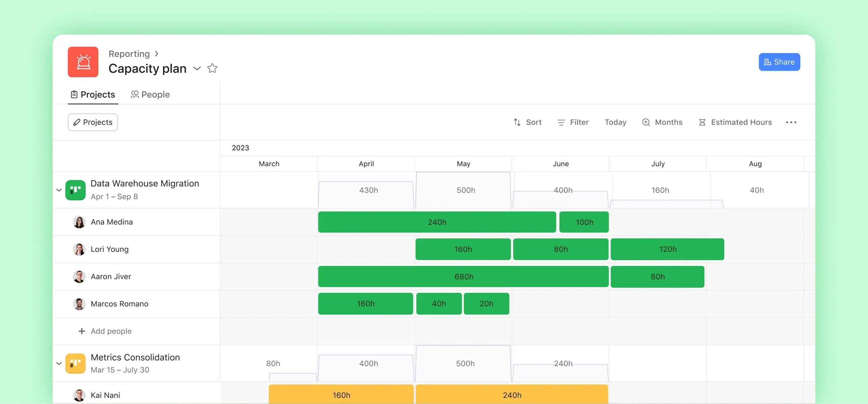
Task: Click Add people to Data Warehouse Migration
Action: [105, 331]
